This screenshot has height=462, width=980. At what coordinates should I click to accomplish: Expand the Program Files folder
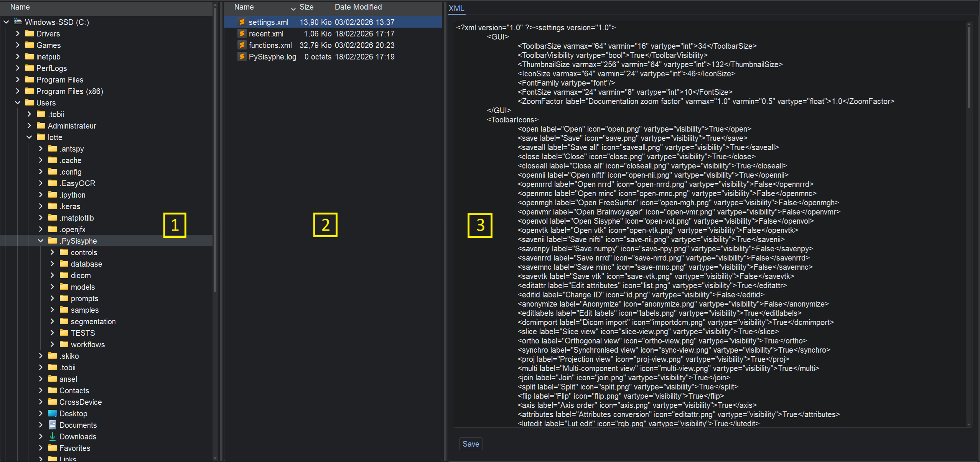18,79
